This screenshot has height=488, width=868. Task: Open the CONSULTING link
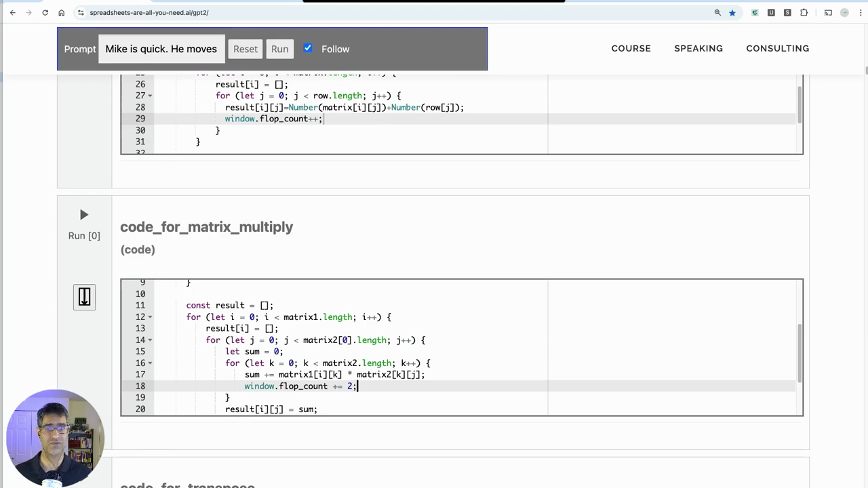[x=777, y=48]
